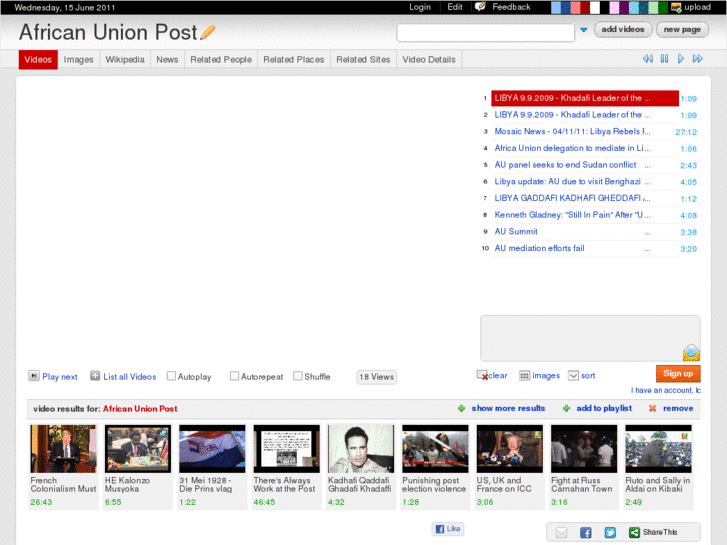Play 'Africa Union delegation to mediate' entry
The image size is (727, 545).
click(x=572, y=148)
